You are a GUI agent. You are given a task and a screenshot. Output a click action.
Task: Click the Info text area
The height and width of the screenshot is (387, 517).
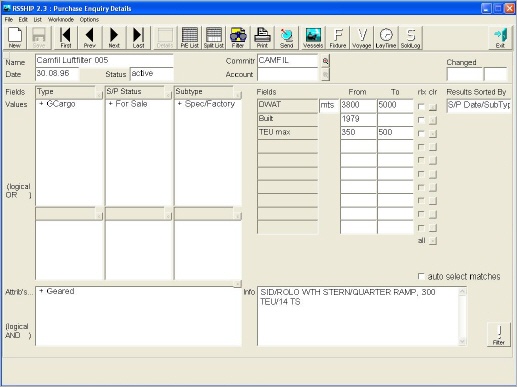358,317
